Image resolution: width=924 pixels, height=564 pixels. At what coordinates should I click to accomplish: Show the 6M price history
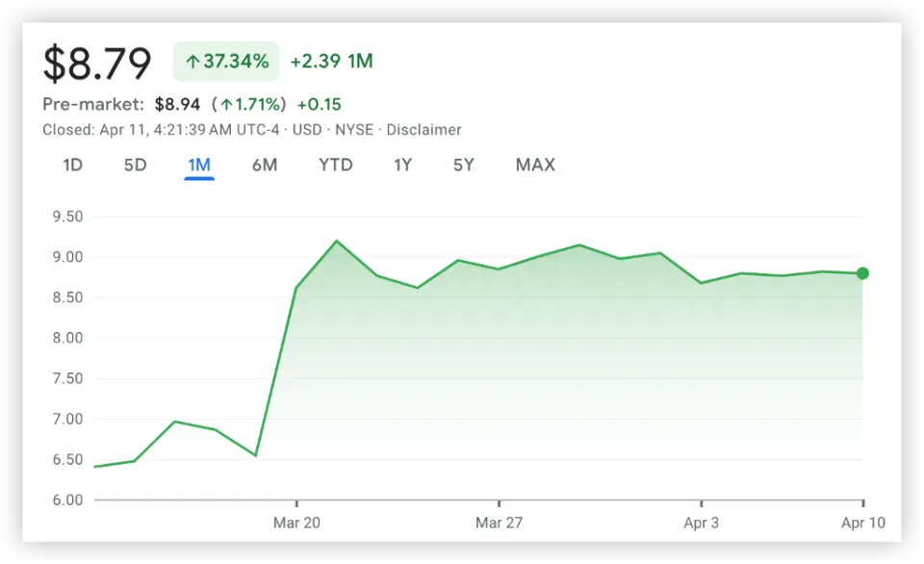[x=265, y=165]
